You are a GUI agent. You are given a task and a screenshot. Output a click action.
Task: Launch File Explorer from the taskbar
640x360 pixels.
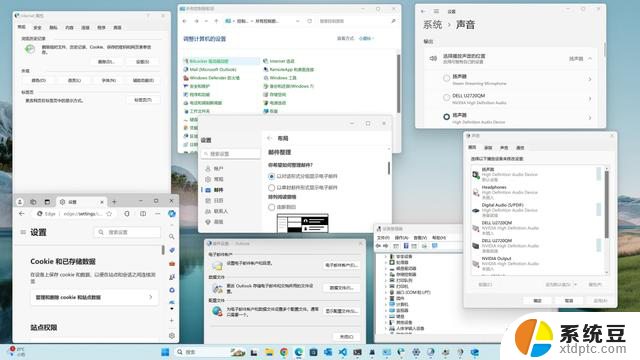tap(269, 352)
